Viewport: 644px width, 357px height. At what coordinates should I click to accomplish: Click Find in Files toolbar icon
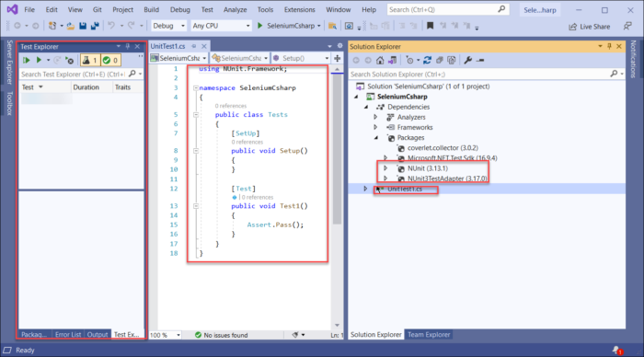[332, 27]
